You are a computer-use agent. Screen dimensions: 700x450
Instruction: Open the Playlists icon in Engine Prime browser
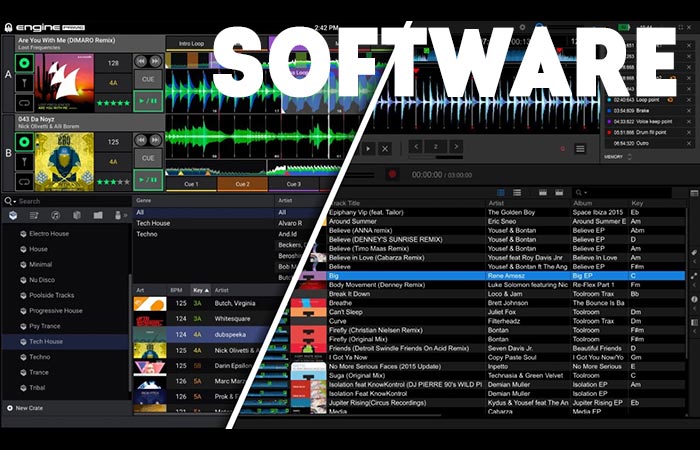[34, 216]
